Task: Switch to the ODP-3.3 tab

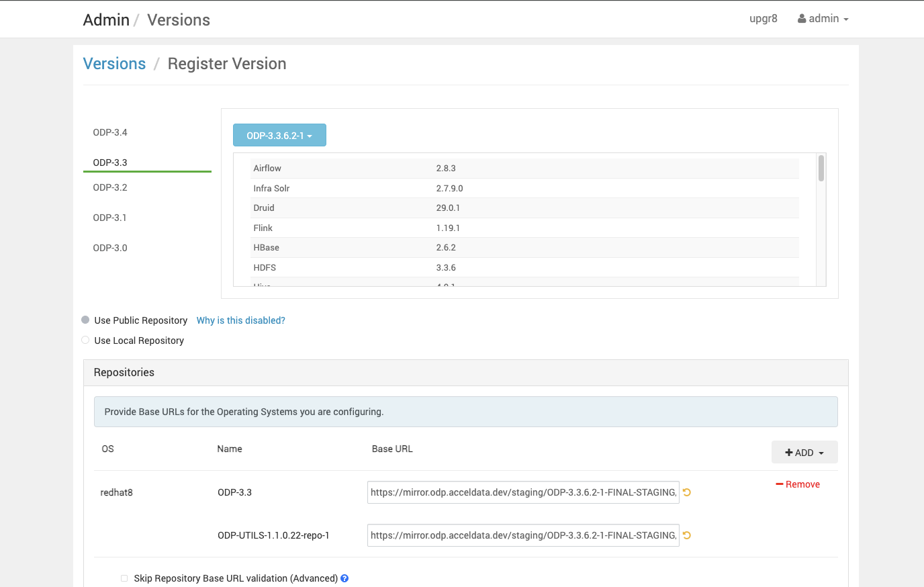Action: [110, 163]
